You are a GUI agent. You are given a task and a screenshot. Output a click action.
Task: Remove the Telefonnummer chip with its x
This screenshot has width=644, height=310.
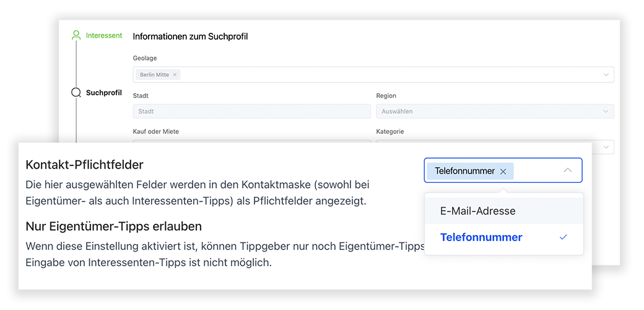[x=503, y=172]
